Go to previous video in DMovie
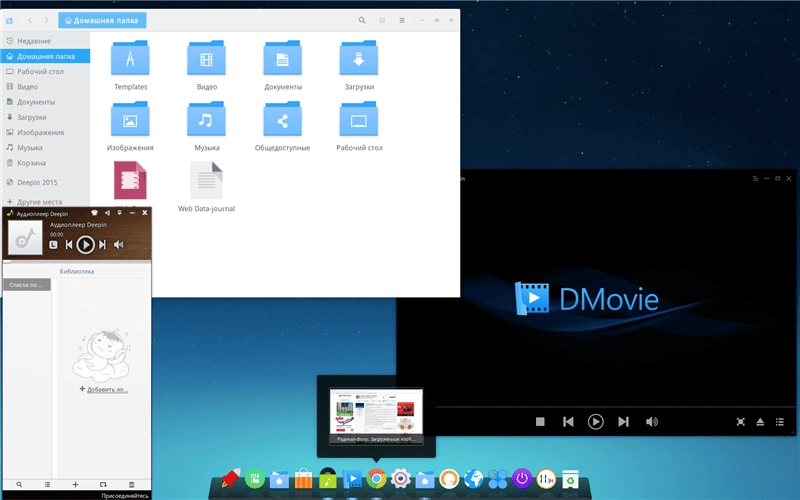Viewport: 800px width, 500px height. (568, 422)
